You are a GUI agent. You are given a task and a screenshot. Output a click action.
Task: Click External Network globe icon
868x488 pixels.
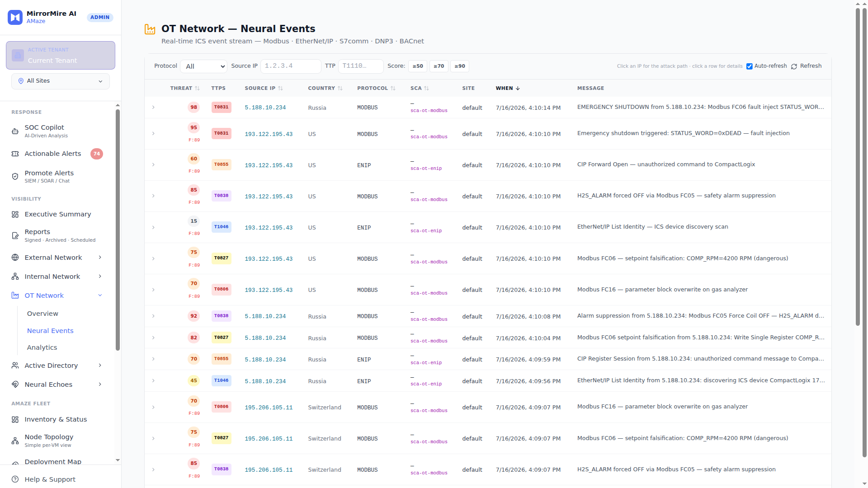pyautogui.click(x=15, y=258)
